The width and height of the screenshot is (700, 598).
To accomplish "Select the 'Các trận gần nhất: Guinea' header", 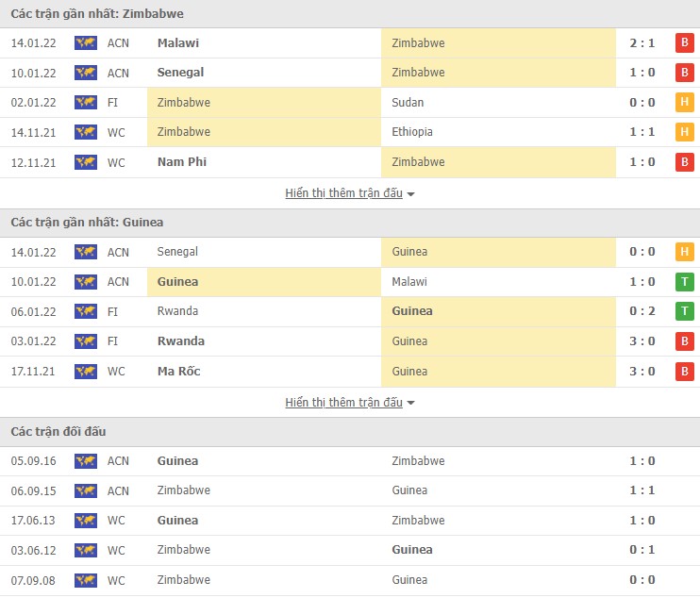I will click(x=86, y=223).
